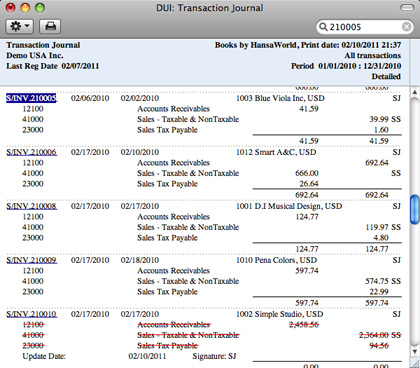The width and height of the screenshot is (420, 368).
Task: Click the Detailed header text
Action: click(386, 76)
